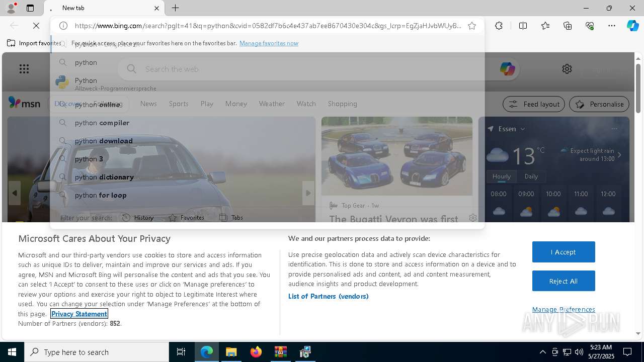Launch Copilot from the toolbar
This screenshot has height=362, width=644.
pos(632,26)
